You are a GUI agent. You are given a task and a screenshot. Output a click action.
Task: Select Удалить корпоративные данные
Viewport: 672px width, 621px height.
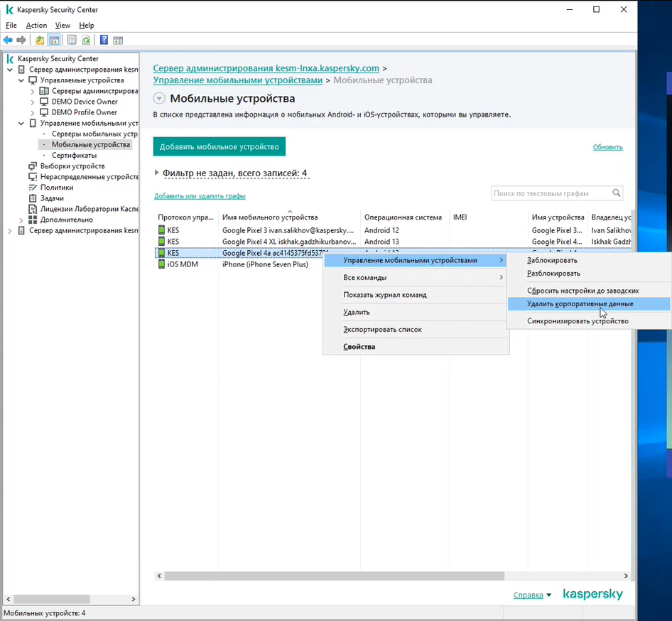(x=589, y=304)
